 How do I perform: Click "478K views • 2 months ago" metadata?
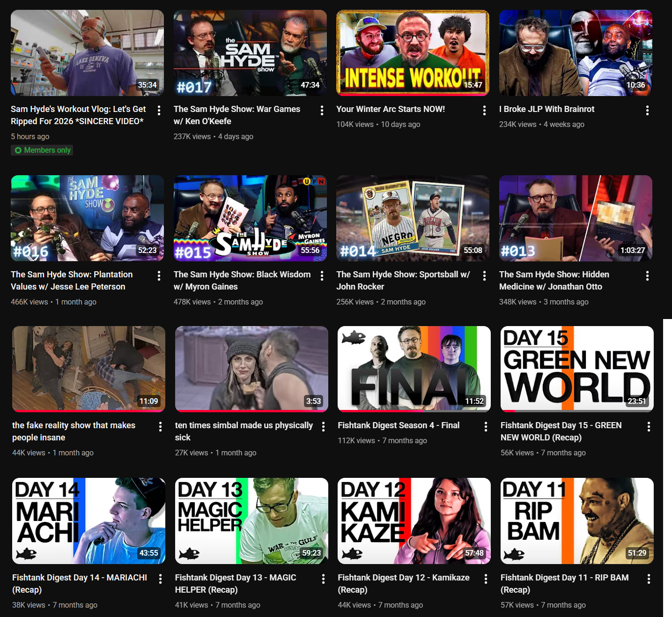pos(218,302)
